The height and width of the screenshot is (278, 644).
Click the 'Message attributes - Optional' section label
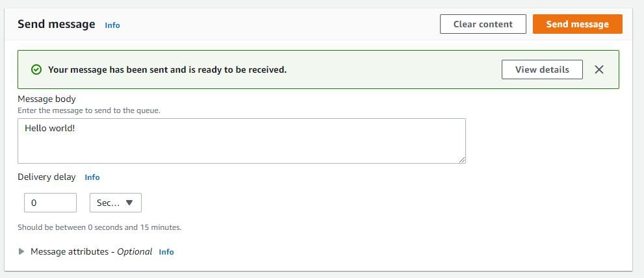92,252
